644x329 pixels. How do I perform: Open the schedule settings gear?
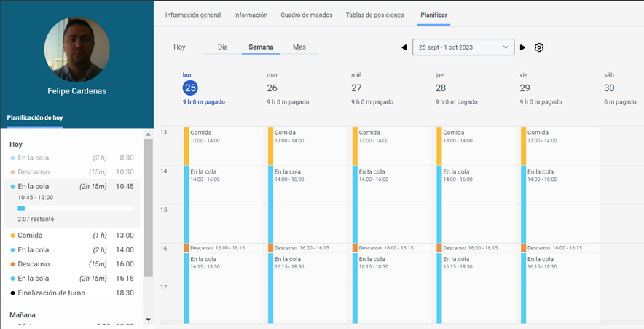pos(539,47)
